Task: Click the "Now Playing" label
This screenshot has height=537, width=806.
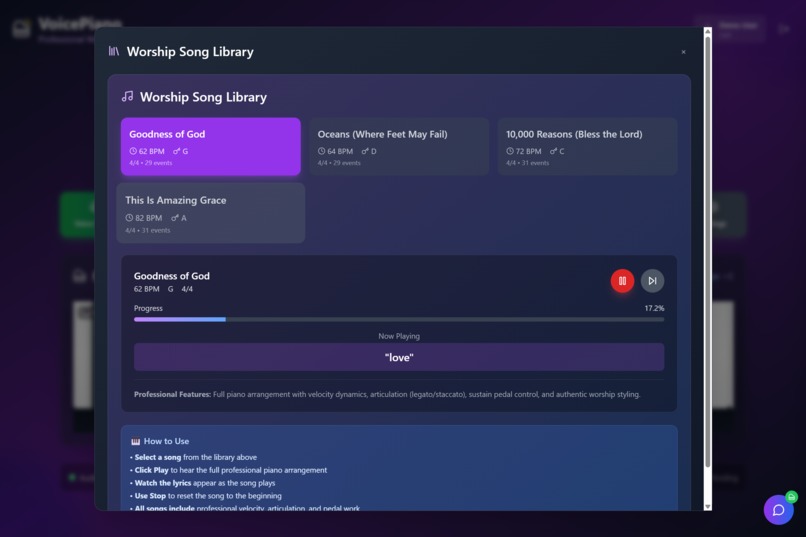Action: [399, 336]
